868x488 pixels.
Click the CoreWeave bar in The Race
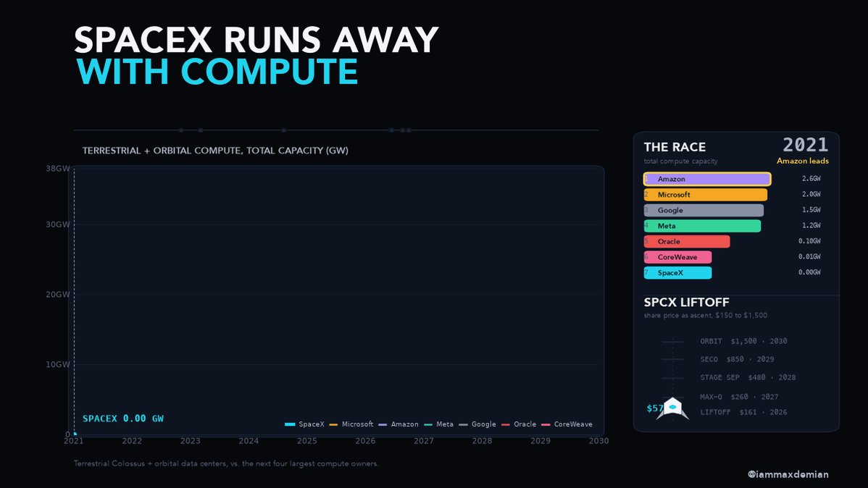click(677, 257)
